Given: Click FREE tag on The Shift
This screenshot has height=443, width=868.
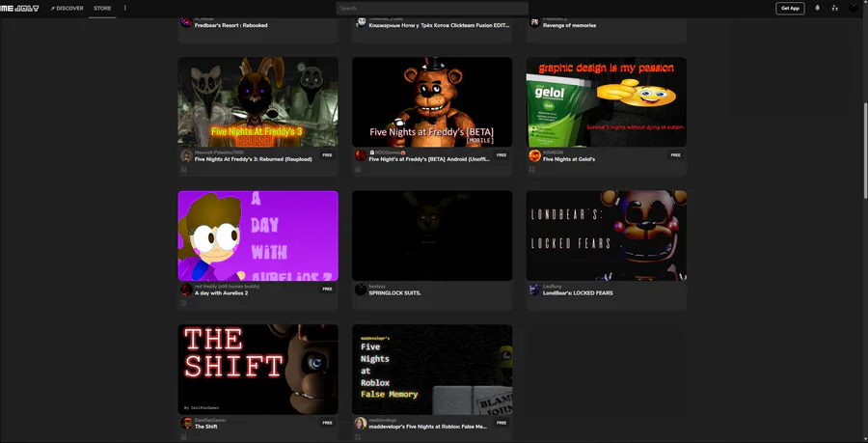Looking at the screenshot, I should tap(328, 423).
